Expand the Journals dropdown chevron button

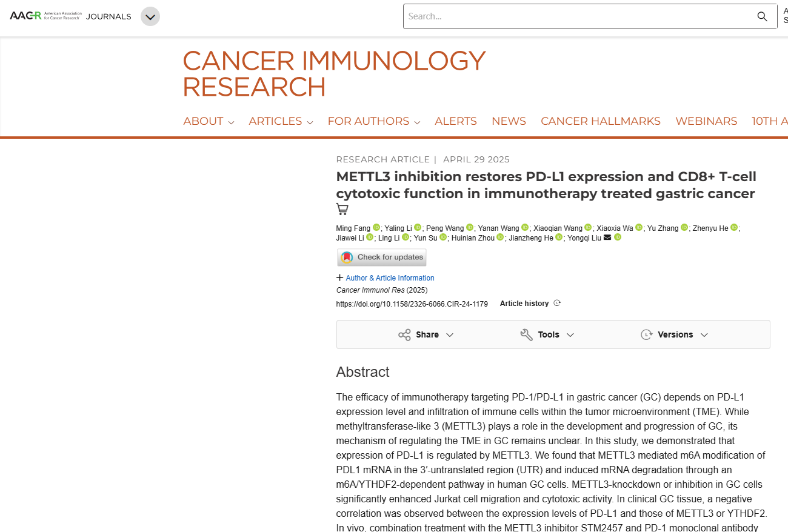tap(150, 16)
